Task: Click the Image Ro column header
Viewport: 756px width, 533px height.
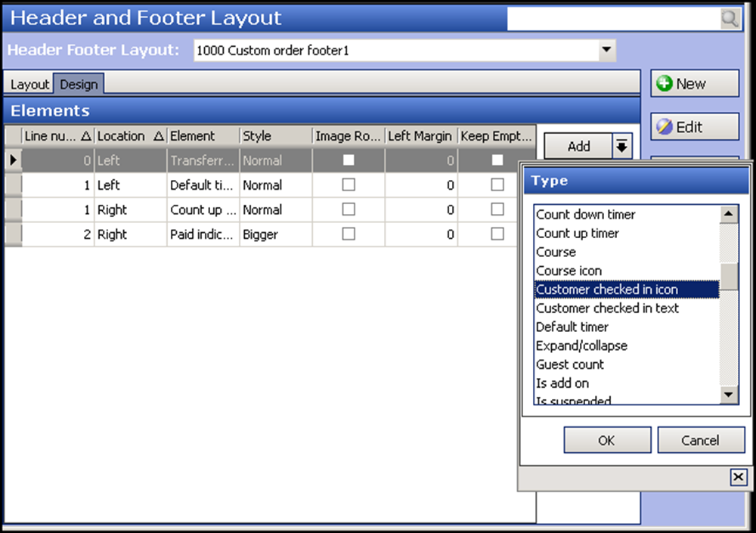Action: click(x=348, y=136)
